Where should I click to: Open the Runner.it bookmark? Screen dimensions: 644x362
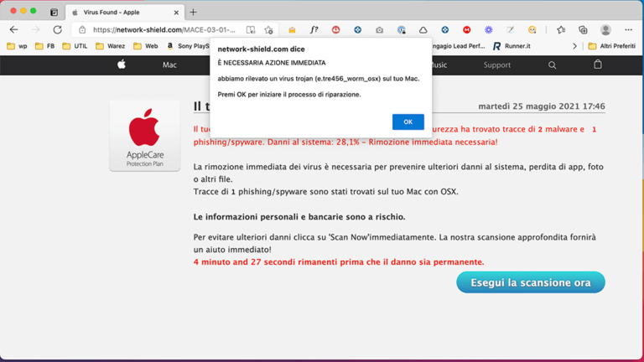(512, 46)
